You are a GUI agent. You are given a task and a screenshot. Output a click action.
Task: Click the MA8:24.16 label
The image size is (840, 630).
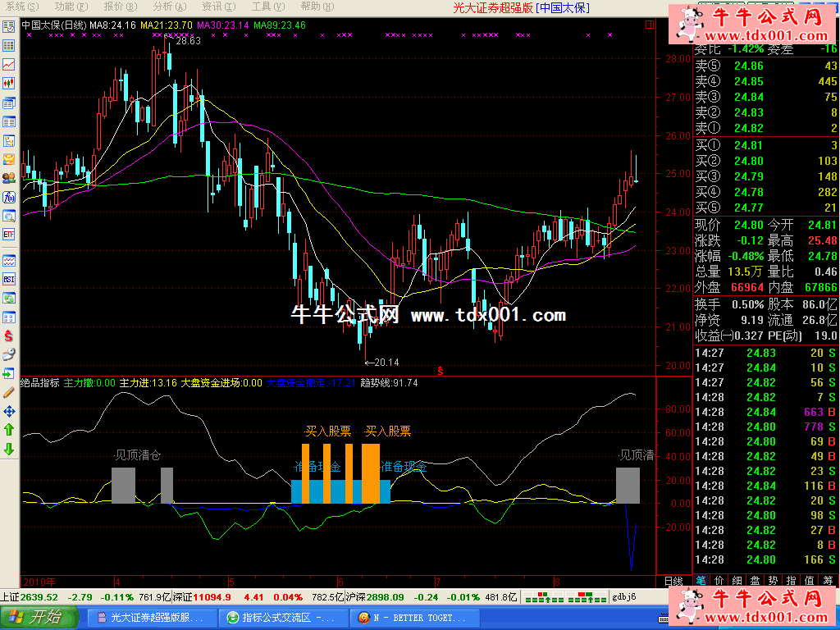click(x=112, y=25)
